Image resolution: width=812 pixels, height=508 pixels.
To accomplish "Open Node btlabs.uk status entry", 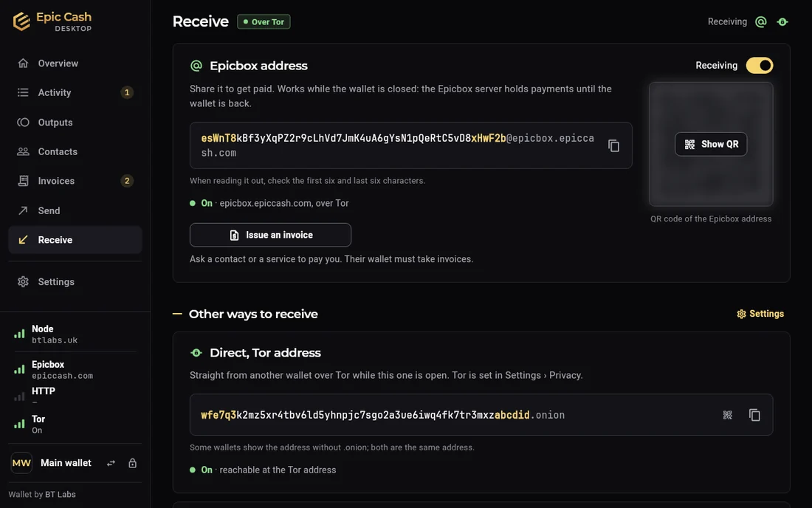I will point(75,334).
